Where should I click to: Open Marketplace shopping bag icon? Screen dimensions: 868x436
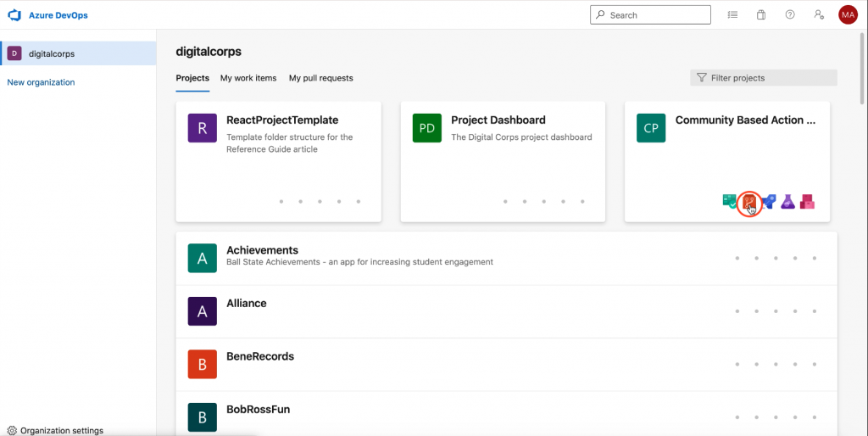[761, 15]
